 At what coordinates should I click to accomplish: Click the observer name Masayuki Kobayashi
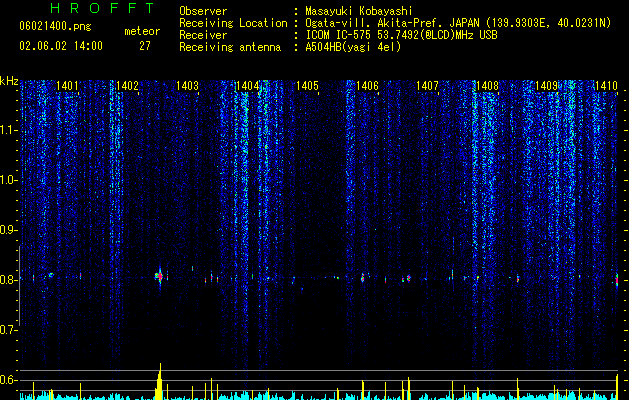(x=359, y=11)
